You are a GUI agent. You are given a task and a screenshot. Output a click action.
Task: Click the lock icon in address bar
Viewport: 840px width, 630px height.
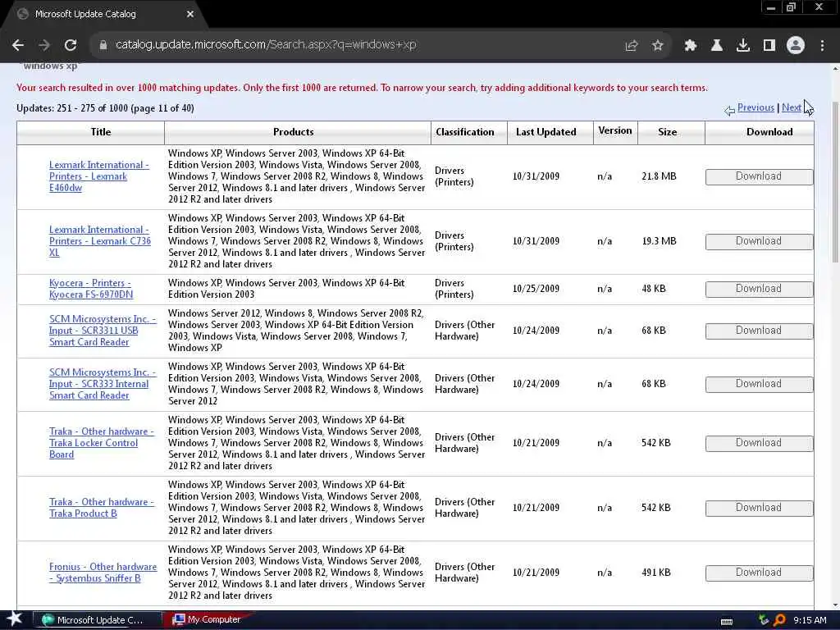tap(103, 45)
